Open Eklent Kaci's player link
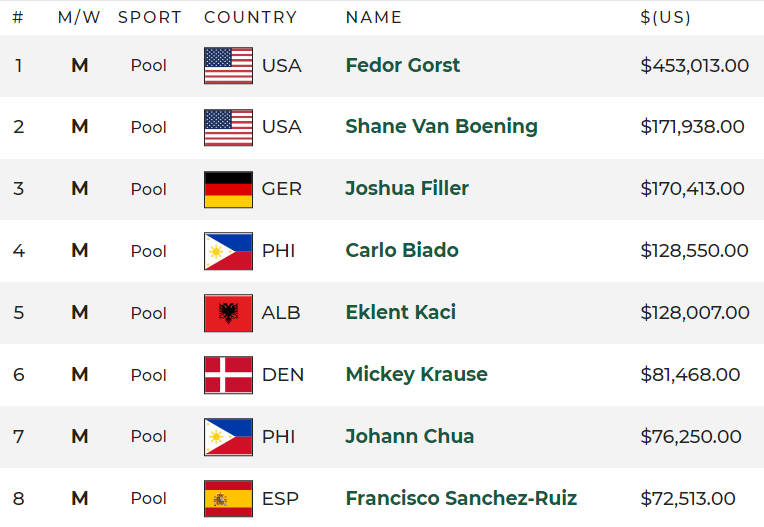The width and height of the screenshot is (764, 527). (401, 312)
